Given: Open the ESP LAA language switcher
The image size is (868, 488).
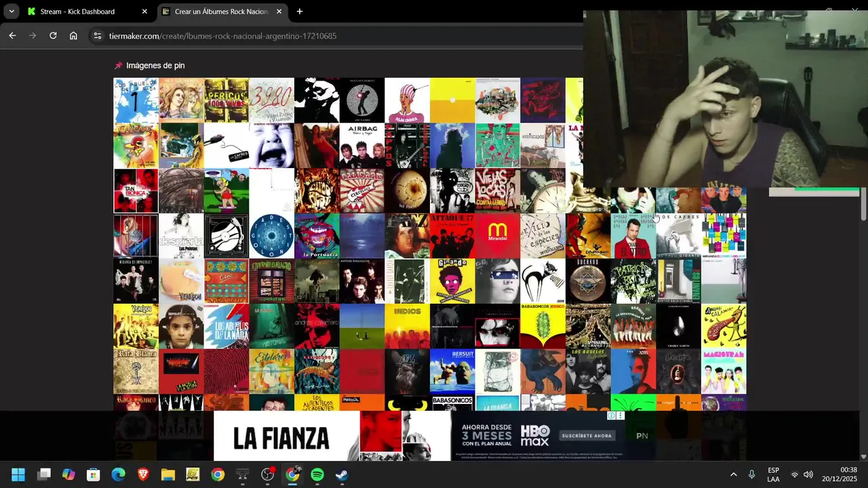Looking at the screenshot, I should pyautogui.click(x=773, y=474).
